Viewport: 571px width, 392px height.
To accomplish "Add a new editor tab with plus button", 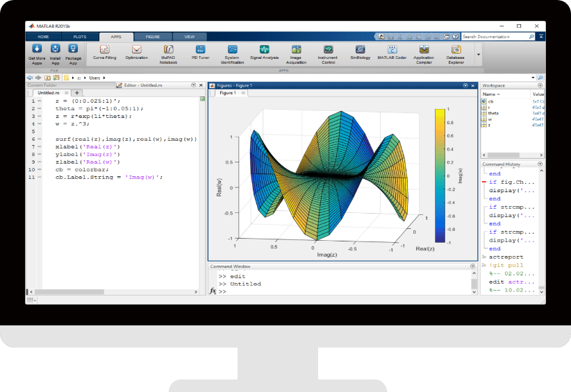I will tap(77, 93).
